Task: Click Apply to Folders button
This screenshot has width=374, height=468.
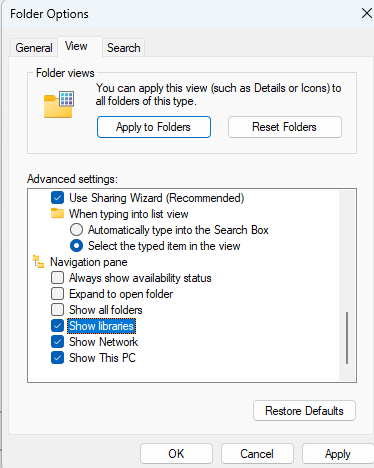Action: click(x=154, y=127)
